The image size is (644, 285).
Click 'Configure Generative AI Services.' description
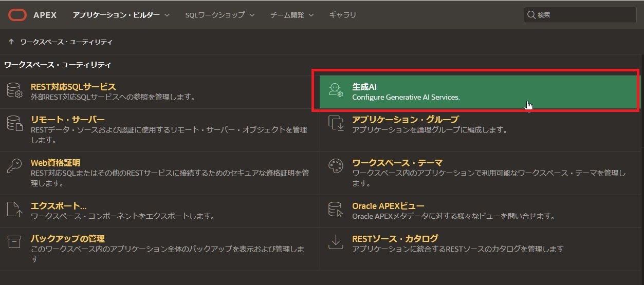coord(406,97)
